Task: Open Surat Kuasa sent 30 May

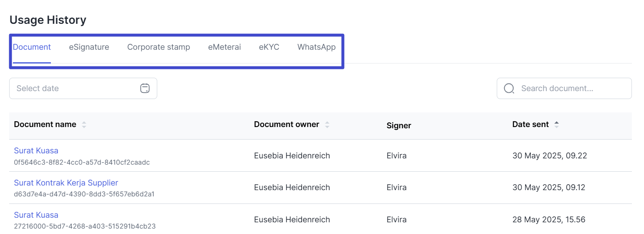Action: click(x=36, y=150)
